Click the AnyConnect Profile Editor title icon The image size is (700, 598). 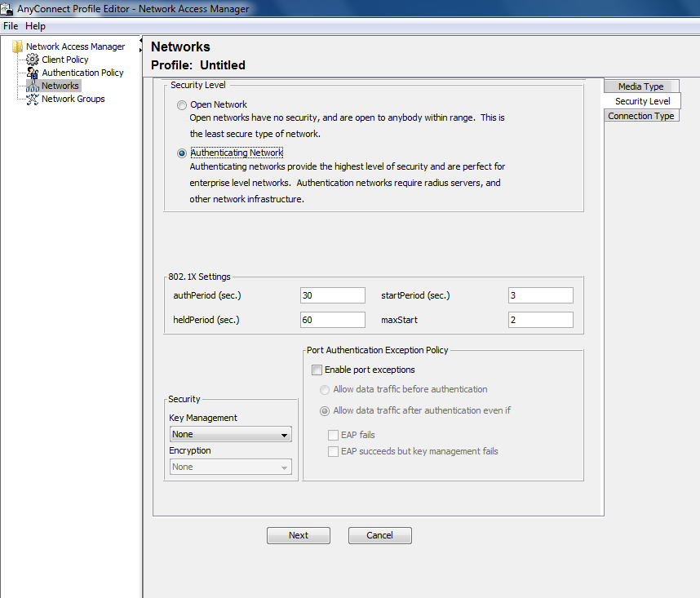coord(7,8)
